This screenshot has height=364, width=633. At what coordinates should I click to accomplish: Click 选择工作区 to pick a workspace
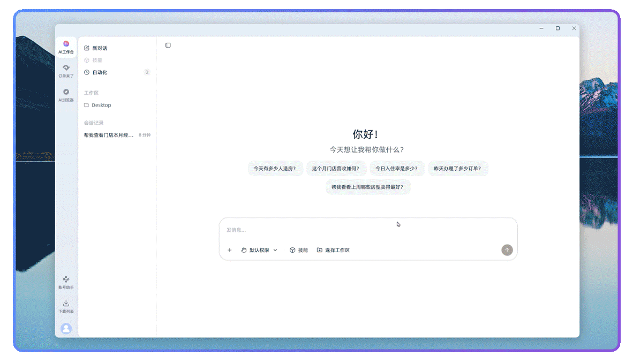pyautogui.click(x=334, y=250)
